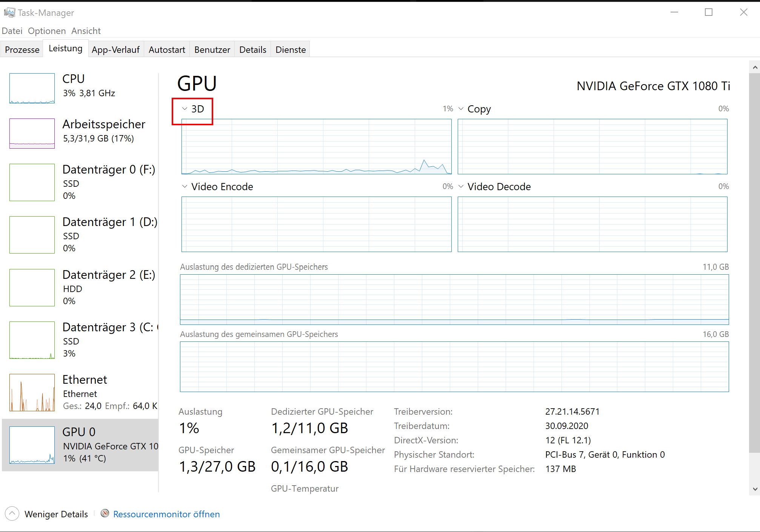Select the CPU usage graph thumbnail
This screenshot has height=532, width=760.
(x=32, y=88)
